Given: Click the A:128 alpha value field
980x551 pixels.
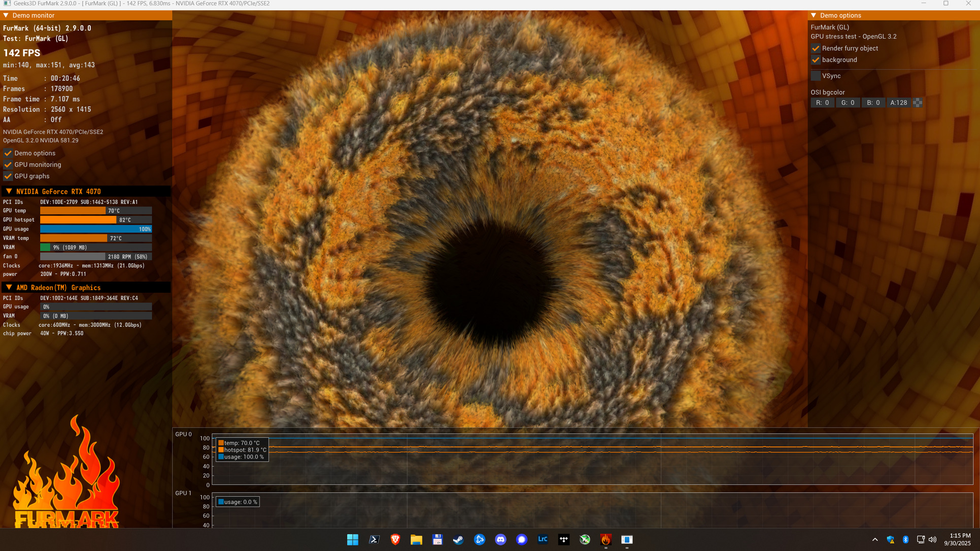Looking at the screenshot, I should [x=899, y=102].
